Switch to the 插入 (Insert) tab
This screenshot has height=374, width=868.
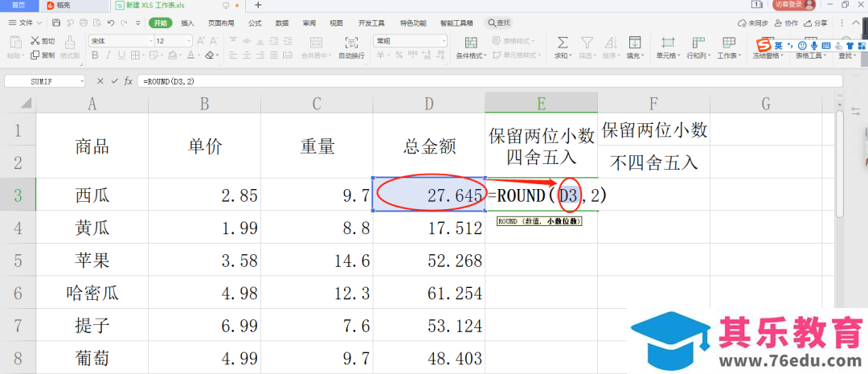pos(187,23)
